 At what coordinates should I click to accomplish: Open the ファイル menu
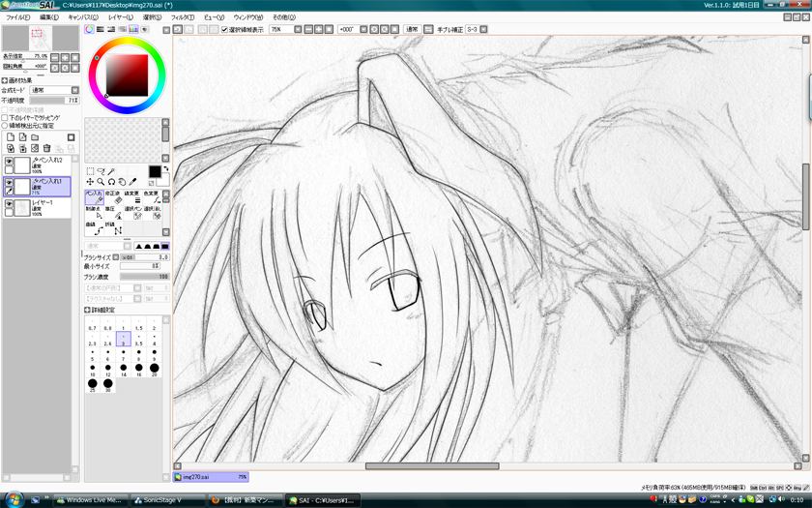pos(17,17)
